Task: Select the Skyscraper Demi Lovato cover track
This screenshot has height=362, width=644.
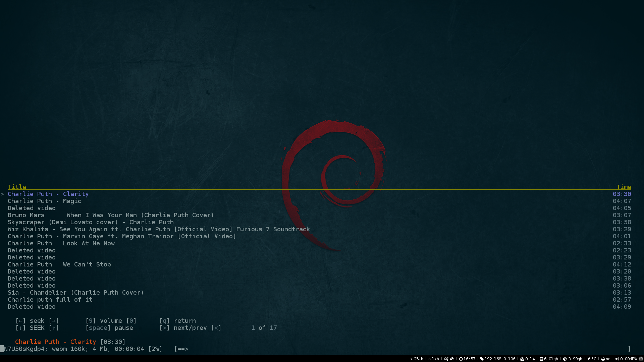Action: [x=91, y=222]
